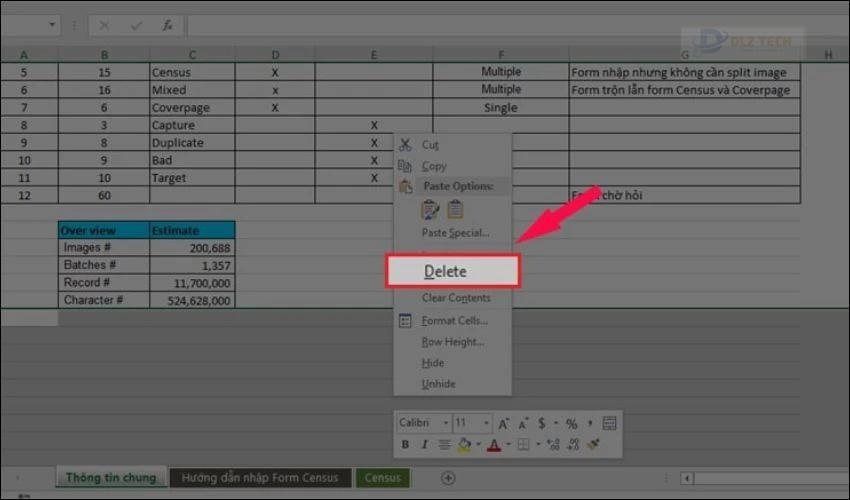Click the center align icon
This screenshot has height=500, width=850.
pyautogui.click(x=444, y=445)
